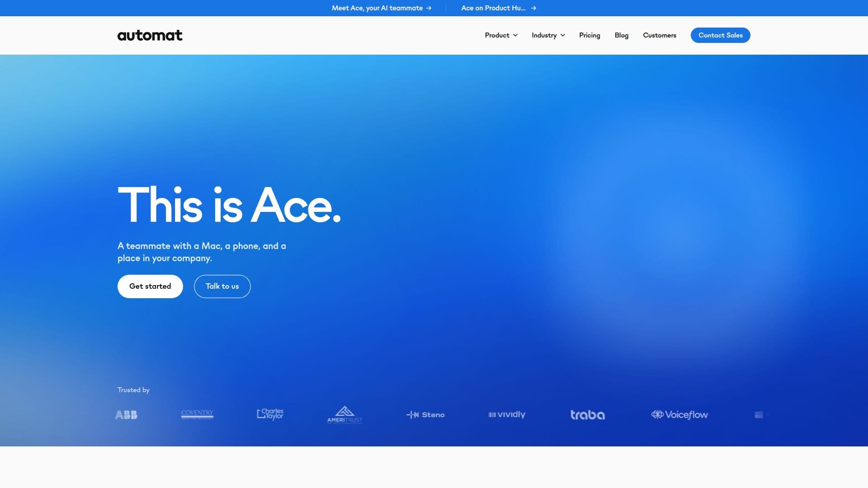This screenshot has width=868, height=488.
Task: Click the Talk to us button
Action: click(x=222, y=286)
